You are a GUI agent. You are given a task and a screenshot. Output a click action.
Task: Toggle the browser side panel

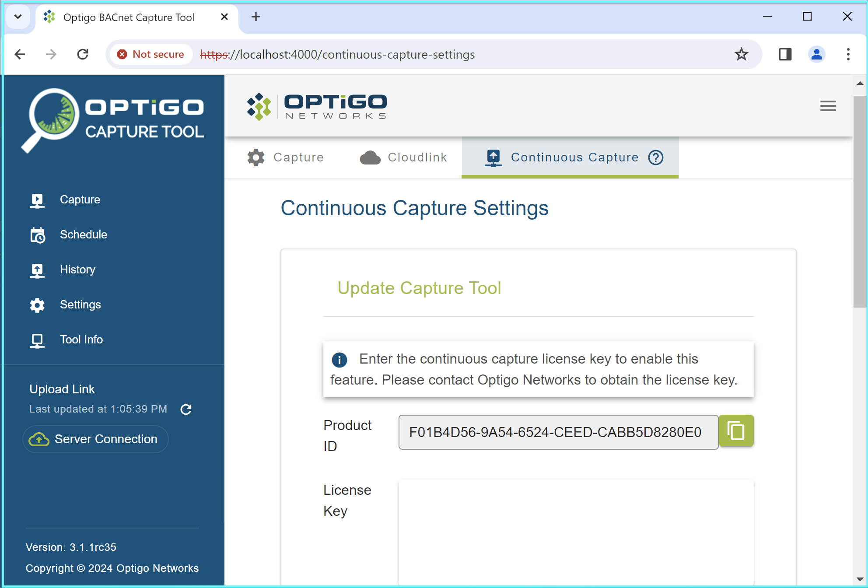(785, 54)
